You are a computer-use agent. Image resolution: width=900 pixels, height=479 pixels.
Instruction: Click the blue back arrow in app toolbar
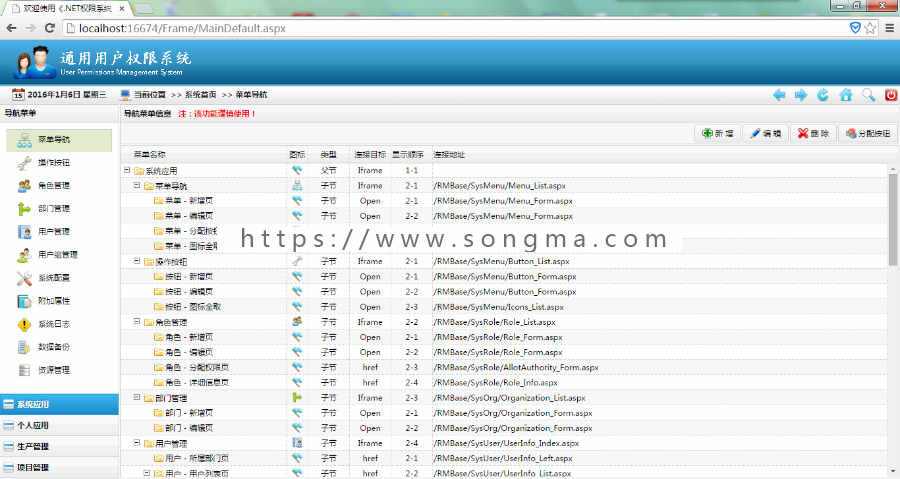pos(779,95)
